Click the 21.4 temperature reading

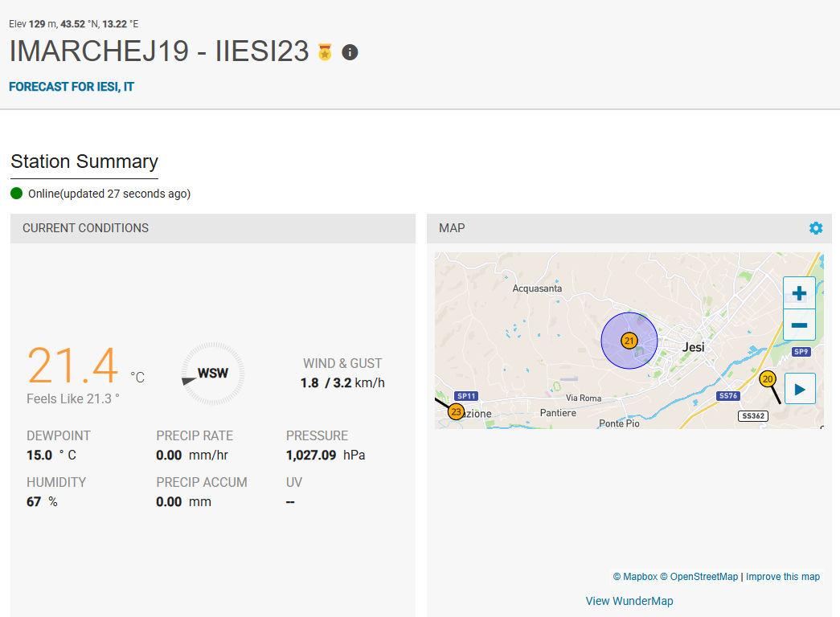[73, 366]
